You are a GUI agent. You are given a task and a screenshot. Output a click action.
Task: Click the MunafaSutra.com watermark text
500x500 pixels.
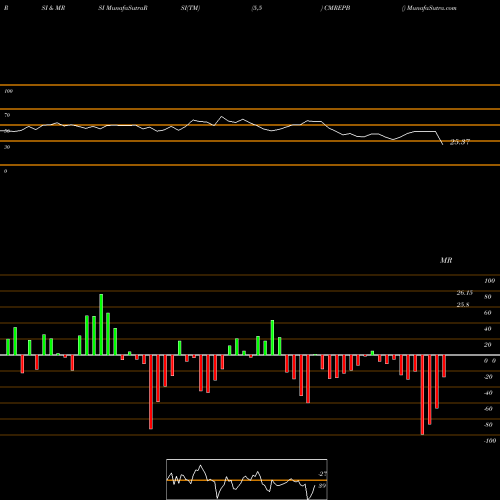pos(431,8)
